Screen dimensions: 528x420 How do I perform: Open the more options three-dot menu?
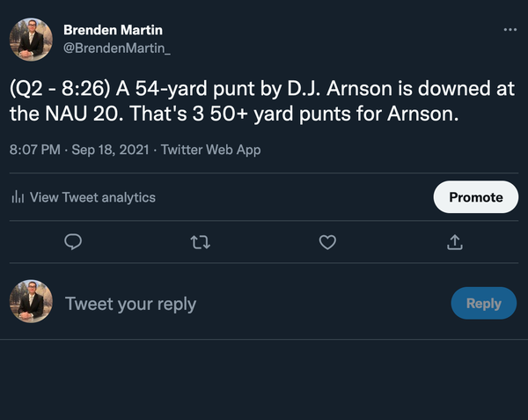(x=510, y=30)
